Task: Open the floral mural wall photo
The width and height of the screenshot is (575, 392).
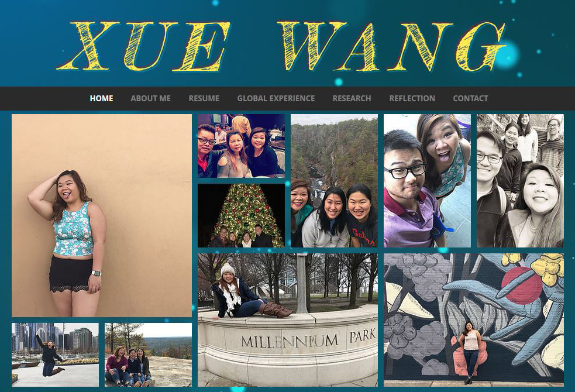Action: (x=474, y=320)
